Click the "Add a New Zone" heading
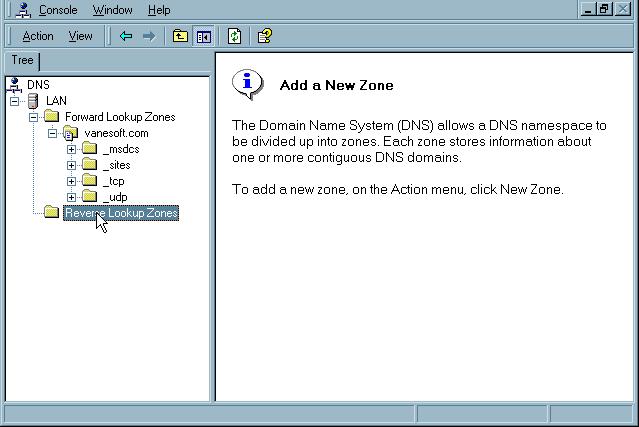The width and height of the screenshot is (639, 427). [337, 85]
